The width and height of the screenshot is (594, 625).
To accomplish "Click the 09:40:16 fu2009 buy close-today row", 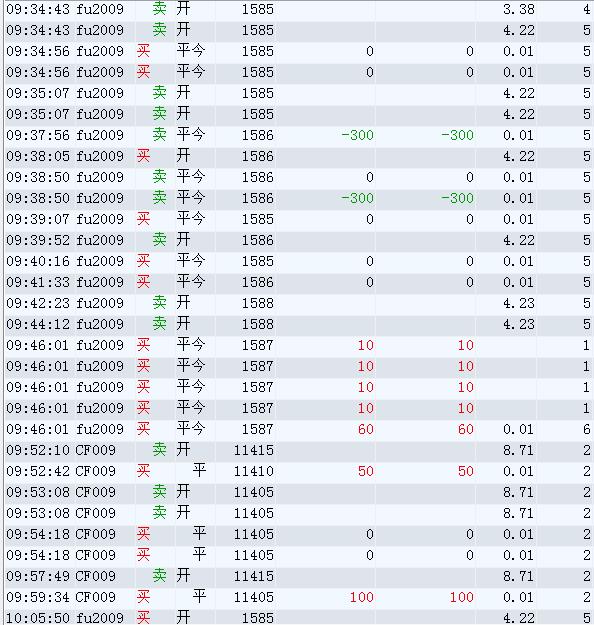I will pyautogui.click(x=299, y=261).
